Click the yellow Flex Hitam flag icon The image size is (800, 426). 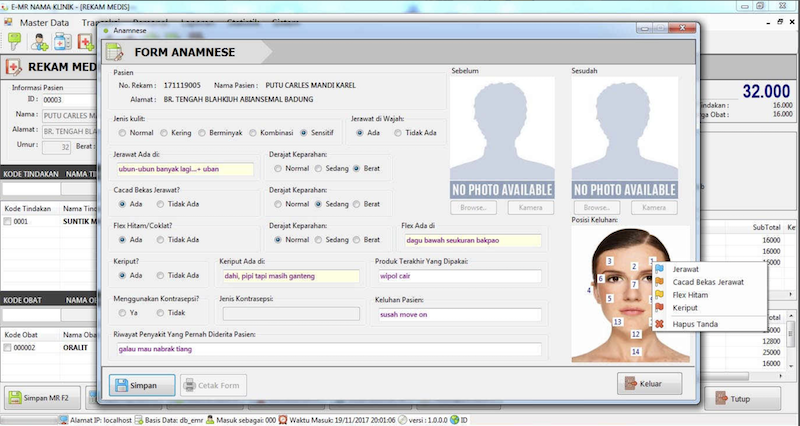(659, 295)
